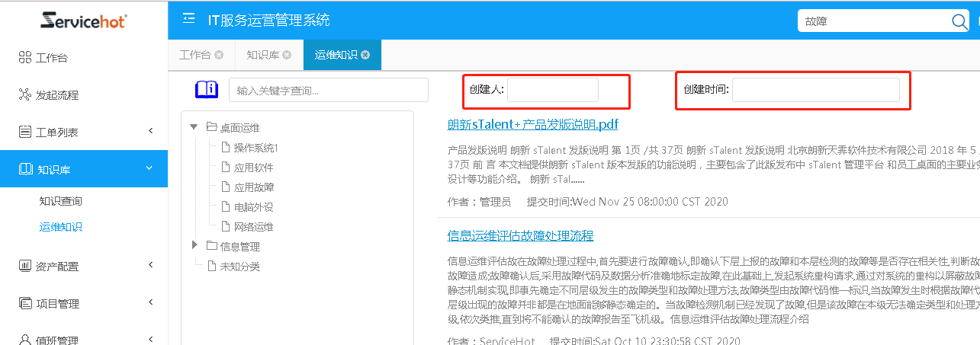
Task: Click the sidebar collapse hamburger icon
Action: [188, 20]
